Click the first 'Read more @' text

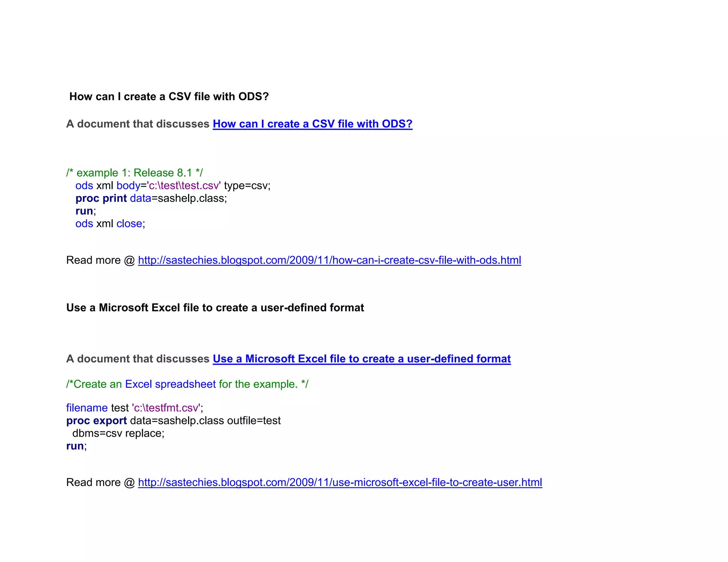coord(100,260)
